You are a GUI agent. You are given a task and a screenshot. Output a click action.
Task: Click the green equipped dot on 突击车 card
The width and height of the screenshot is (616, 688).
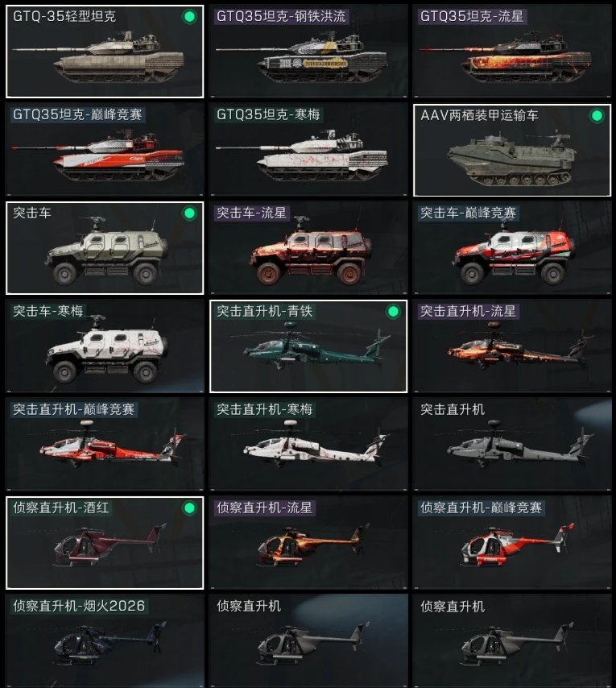tap(189, 213)
